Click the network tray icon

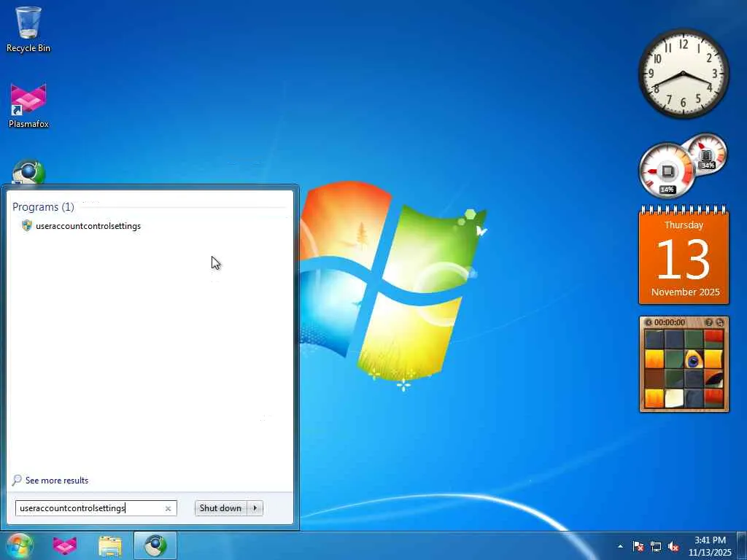pos(656,546)
